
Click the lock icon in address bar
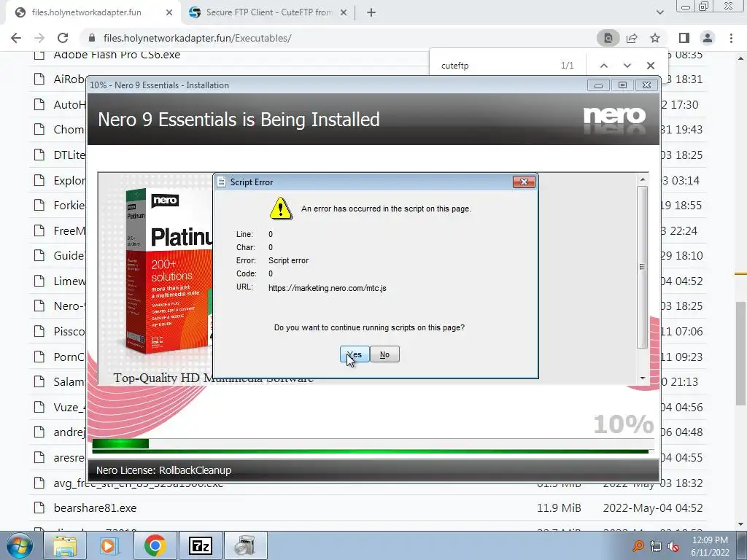[x=92, y=38]
